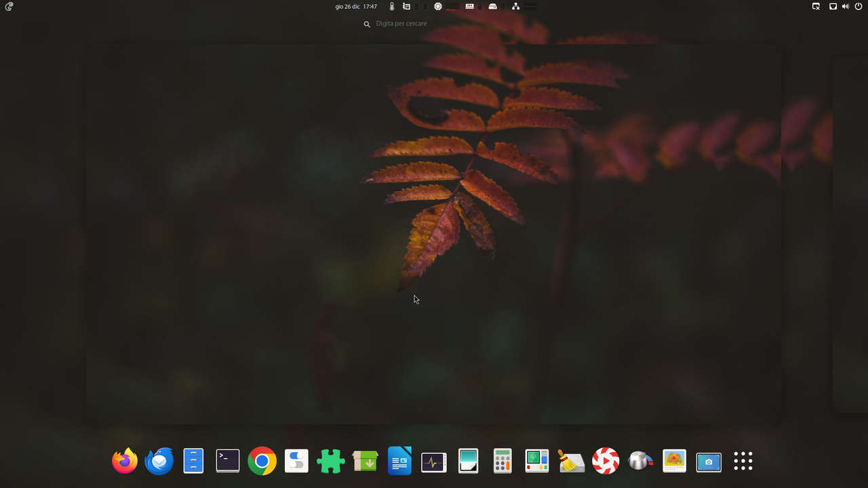The height and width of the screenshot is (488, 868).
Task: Launch the screenshot tool with the camera icon
Action: 709,461
